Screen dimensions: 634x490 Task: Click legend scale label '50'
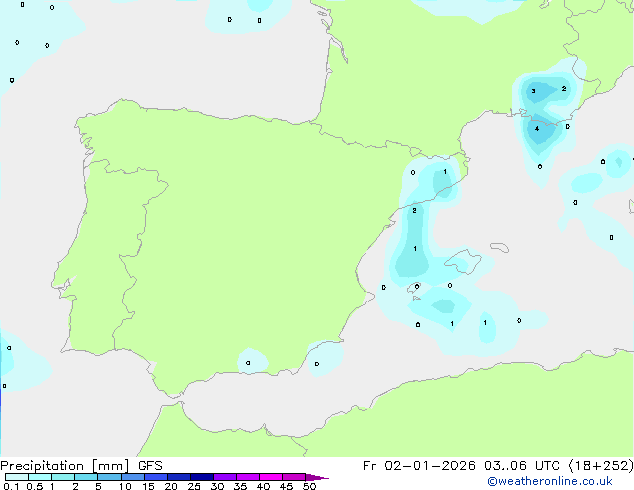tap(309, 486)
